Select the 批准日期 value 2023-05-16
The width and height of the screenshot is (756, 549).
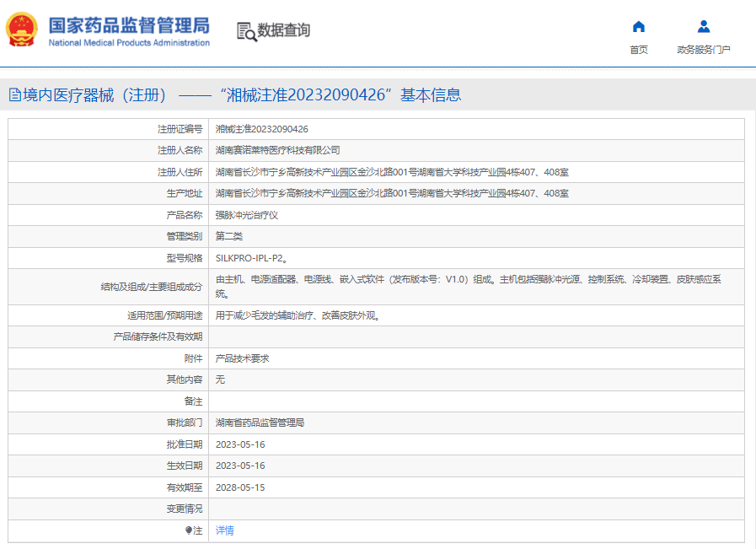[240, 444]
